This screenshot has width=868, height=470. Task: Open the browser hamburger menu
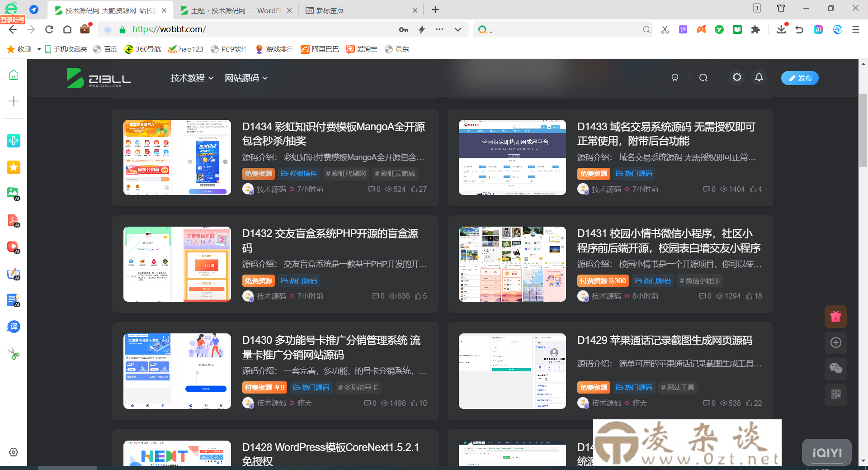click(x=855, y=29)
